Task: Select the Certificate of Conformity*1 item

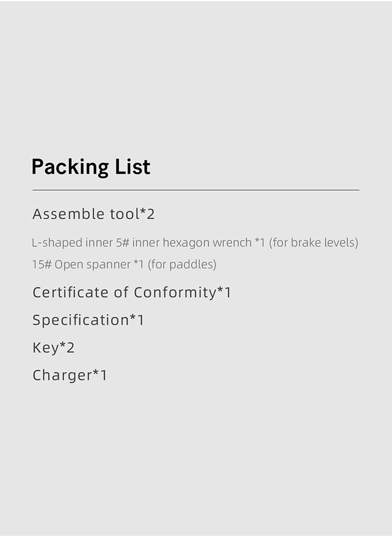Action: point(132,292)
